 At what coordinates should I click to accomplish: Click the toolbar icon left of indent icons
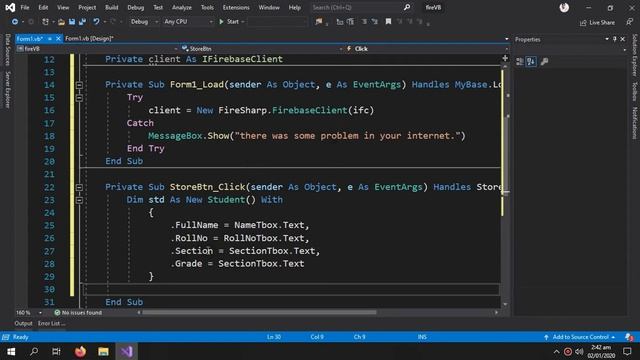coord(319,22)
